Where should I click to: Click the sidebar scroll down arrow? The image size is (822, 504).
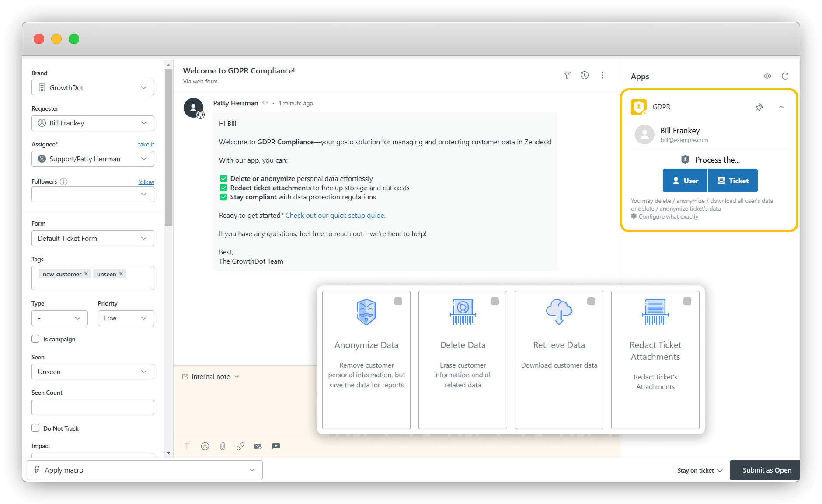pyautogui.click(x=168, y=453)
